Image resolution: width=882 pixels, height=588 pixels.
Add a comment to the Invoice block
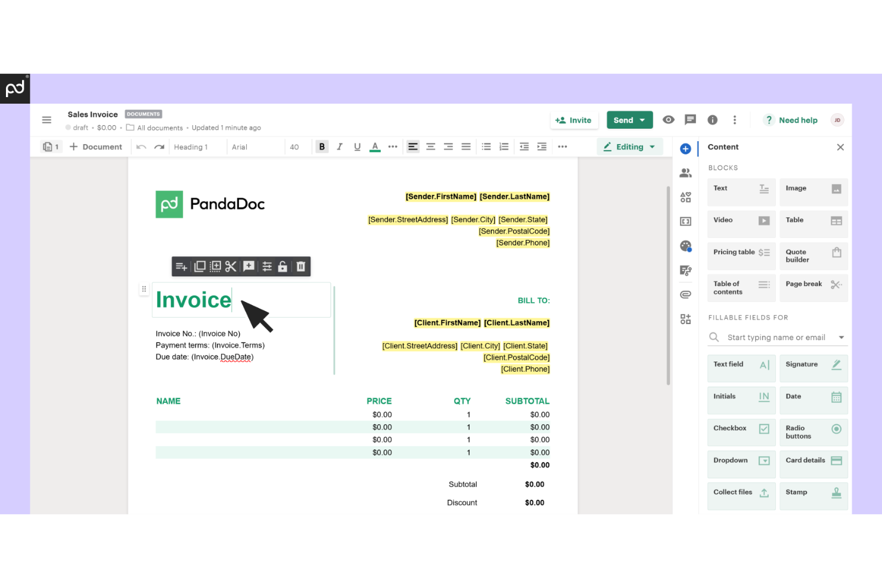[x=249, y=266]
